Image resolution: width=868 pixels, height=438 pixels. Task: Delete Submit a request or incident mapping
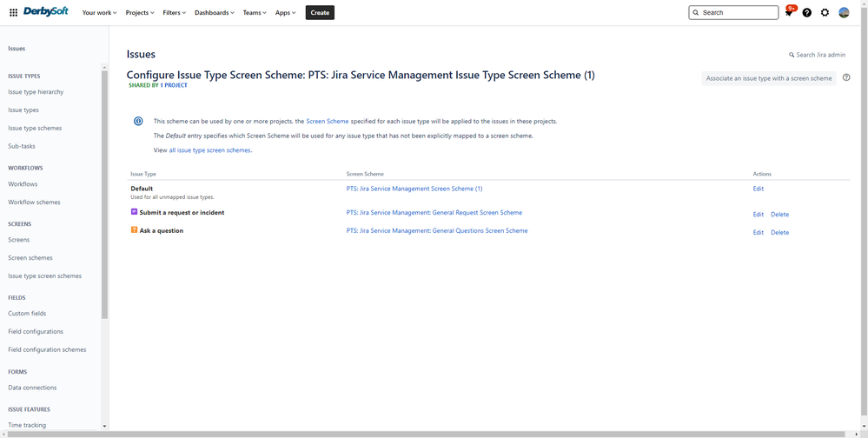[779, 215]
